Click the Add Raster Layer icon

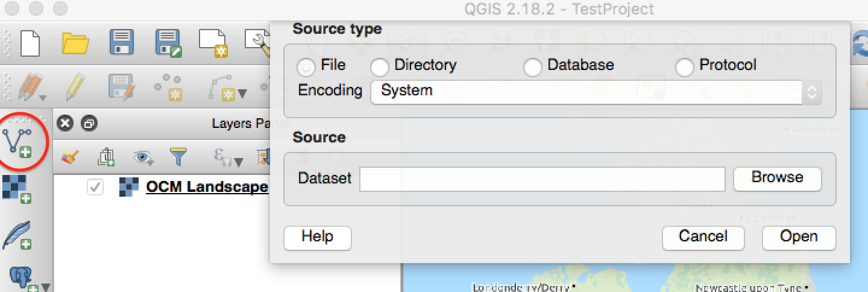click(x=17, y=189)
